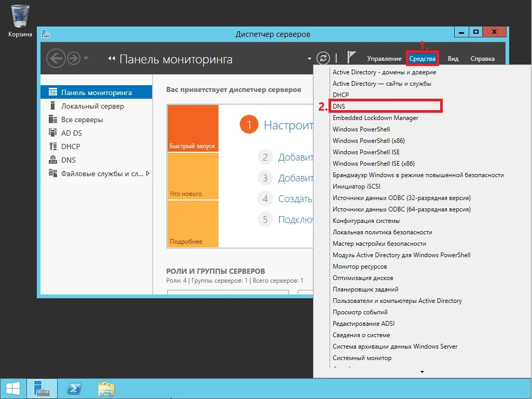The image size is (532, 399).
Task: Open navigation history dropdown arrow
Action: (86, 58)
